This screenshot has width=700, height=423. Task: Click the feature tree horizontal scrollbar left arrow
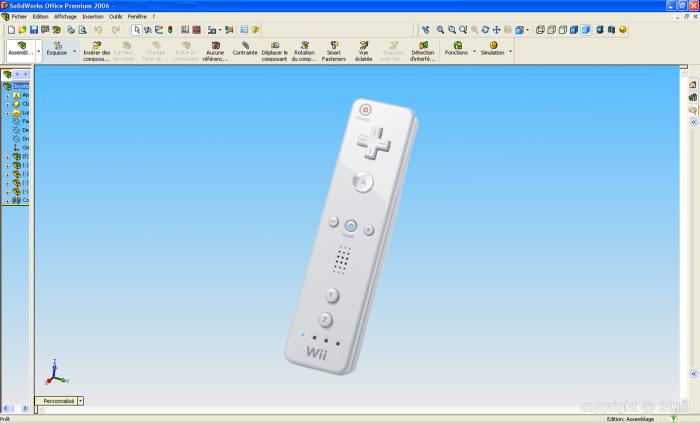6,408
